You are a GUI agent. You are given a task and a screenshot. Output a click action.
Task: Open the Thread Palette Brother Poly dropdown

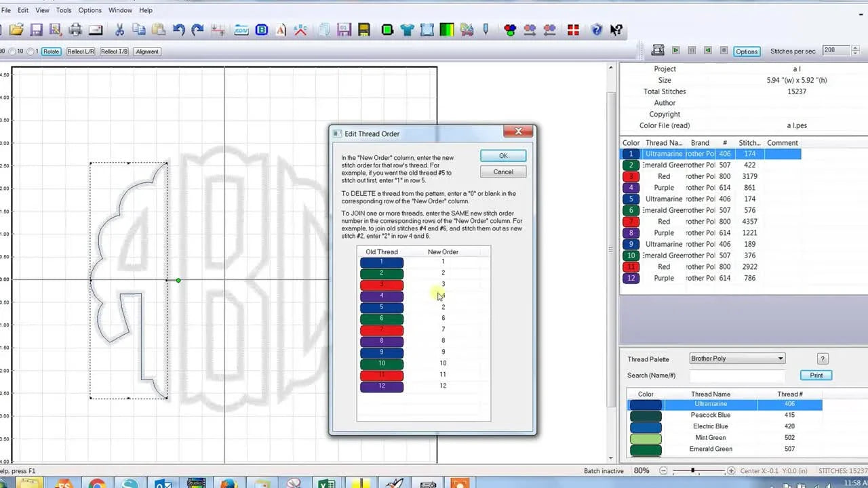(x=737, y=359)
